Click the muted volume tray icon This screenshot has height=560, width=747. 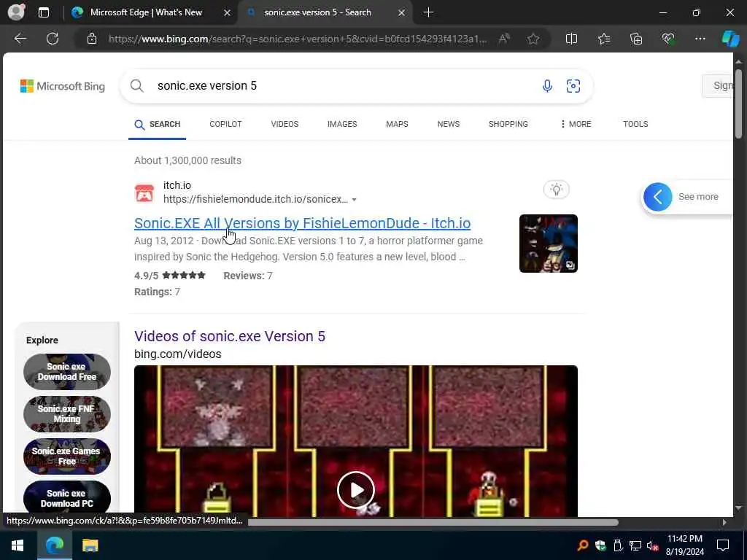pyautogui.click(x=652, y=545)
